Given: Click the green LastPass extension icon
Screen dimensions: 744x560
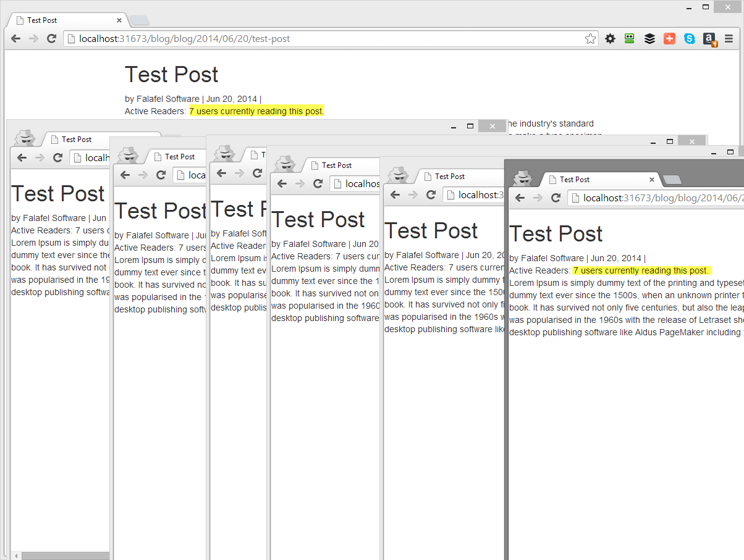Looking at the screenshot, I should (x=629, y=38).
